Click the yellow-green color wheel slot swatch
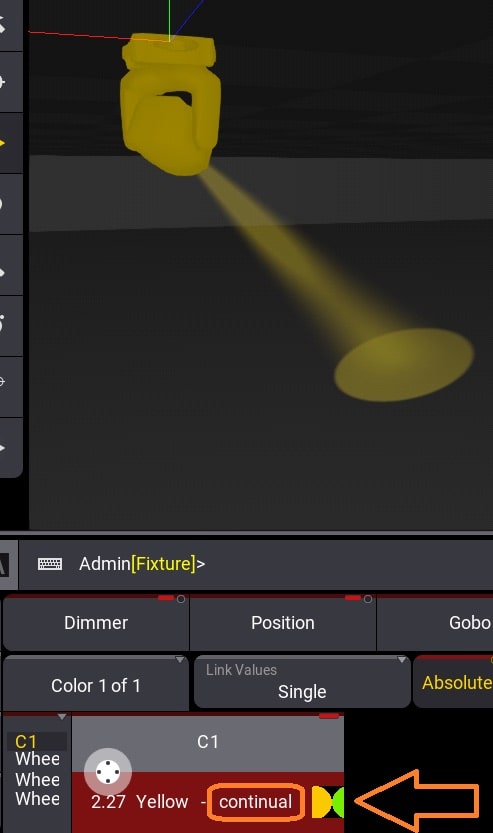493x833 pixels. (327, 802)
